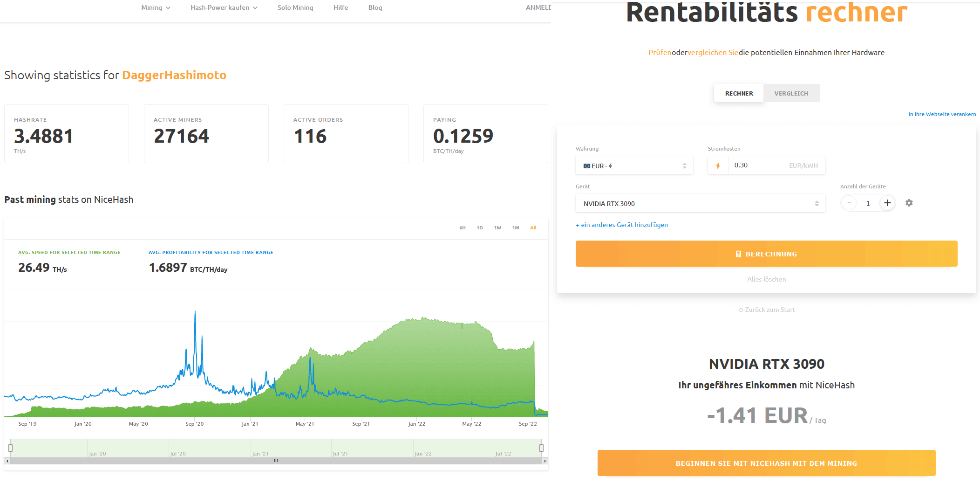The width and height of the screenshot is (980, 483).
Task: Open the Währung currency dropdown
Action: (x=634, y=166)
